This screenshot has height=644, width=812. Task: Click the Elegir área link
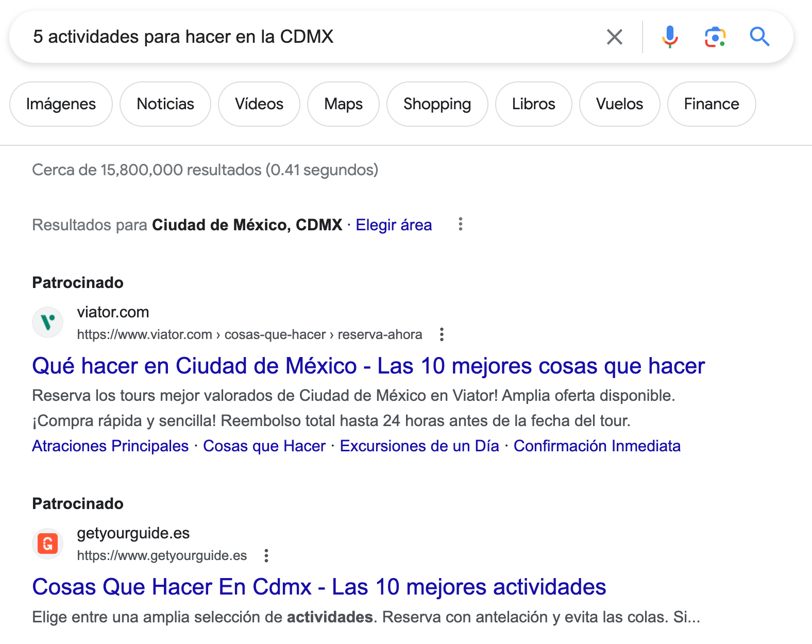(394, 225)
